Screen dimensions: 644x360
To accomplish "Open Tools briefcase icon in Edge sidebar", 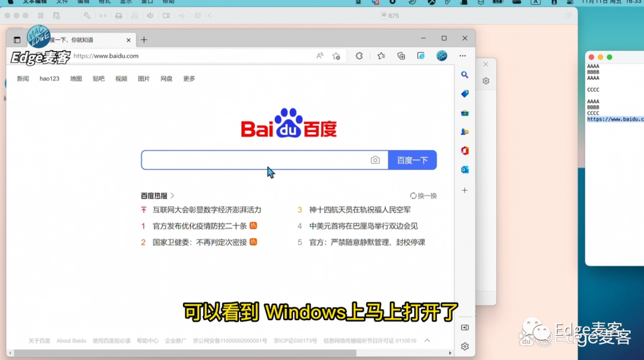I will pos(465,113).
